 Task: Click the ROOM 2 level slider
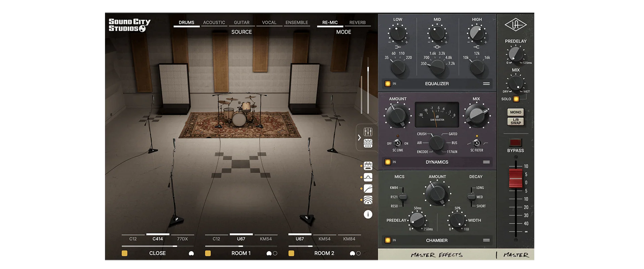(325, 246)
